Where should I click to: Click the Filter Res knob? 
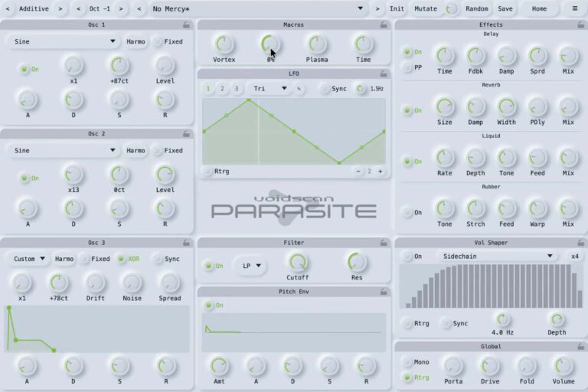pos(357,262)
